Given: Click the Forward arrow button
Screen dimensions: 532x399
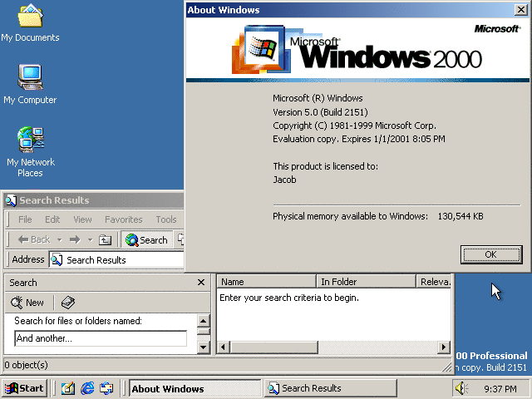Looking at the screenshot, I should (x=75, y=240).
